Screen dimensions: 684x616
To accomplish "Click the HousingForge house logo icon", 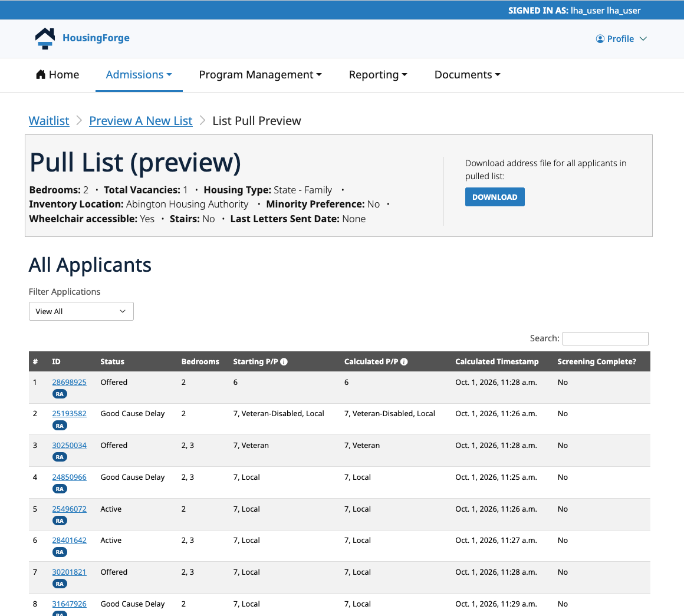I will (x=45, y=38).
